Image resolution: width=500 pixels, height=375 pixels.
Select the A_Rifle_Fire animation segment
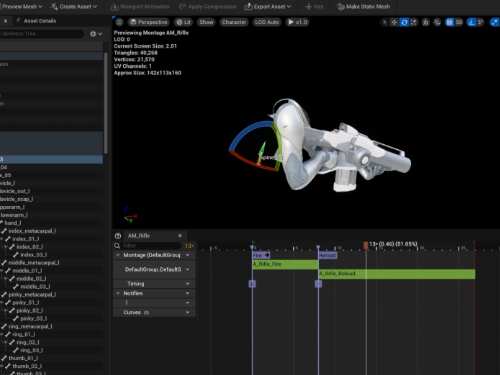285,264
